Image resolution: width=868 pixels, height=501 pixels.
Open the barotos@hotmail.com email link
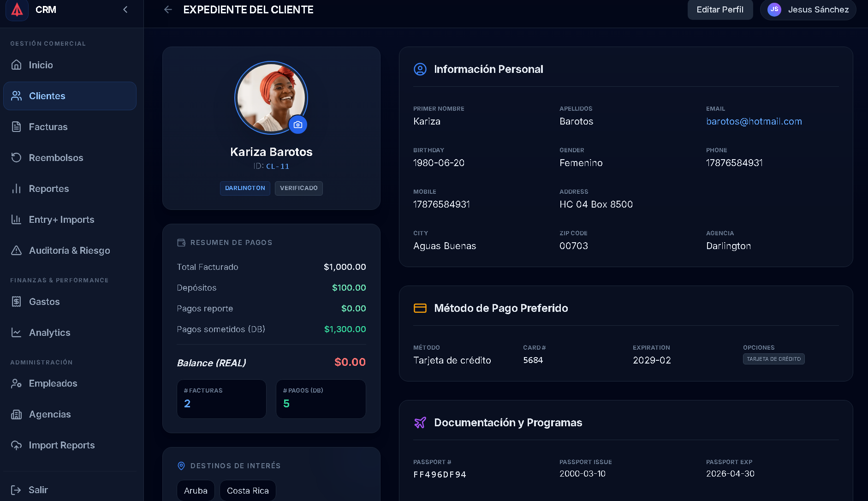coord(754,121)
